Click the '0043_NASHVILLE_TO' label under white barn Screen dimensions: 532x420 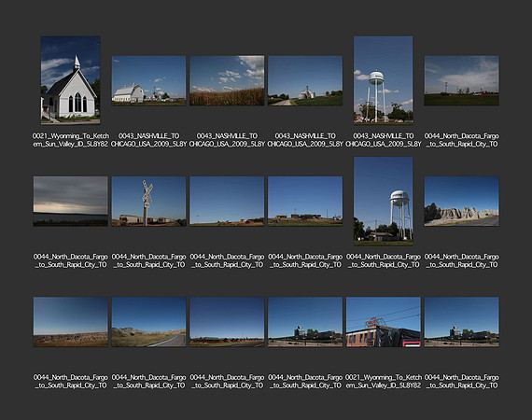(x=149, y=136)
